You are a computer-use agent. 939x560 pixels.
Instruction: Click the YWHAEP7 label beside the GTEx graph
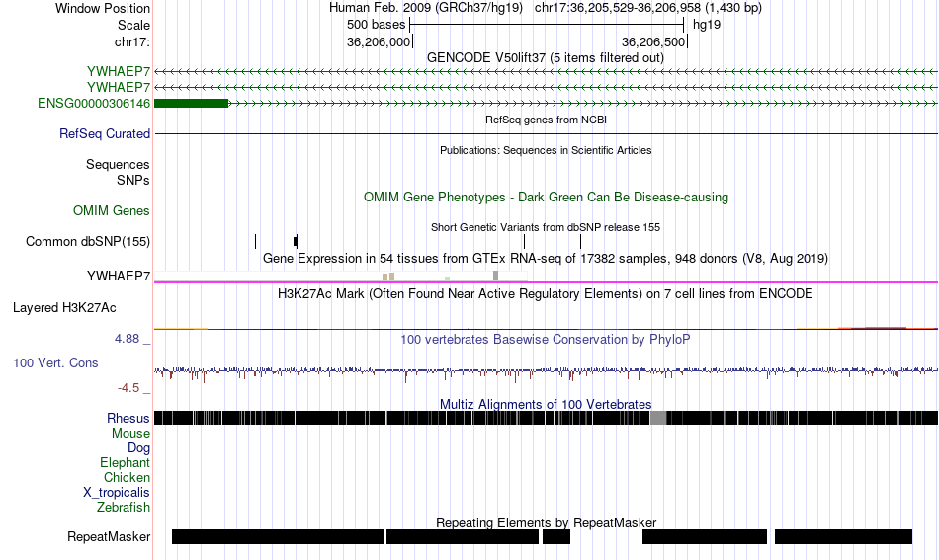click(x=119, y=276)
